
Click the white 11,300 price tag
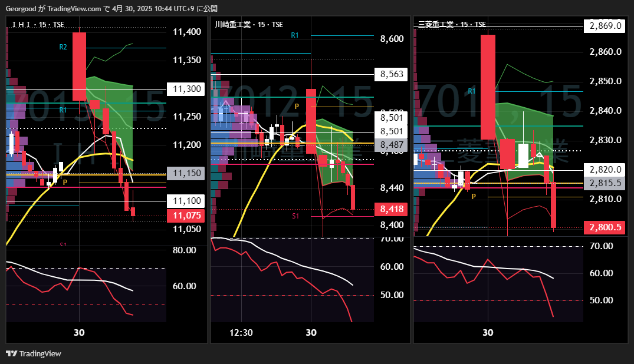(186, 89)
